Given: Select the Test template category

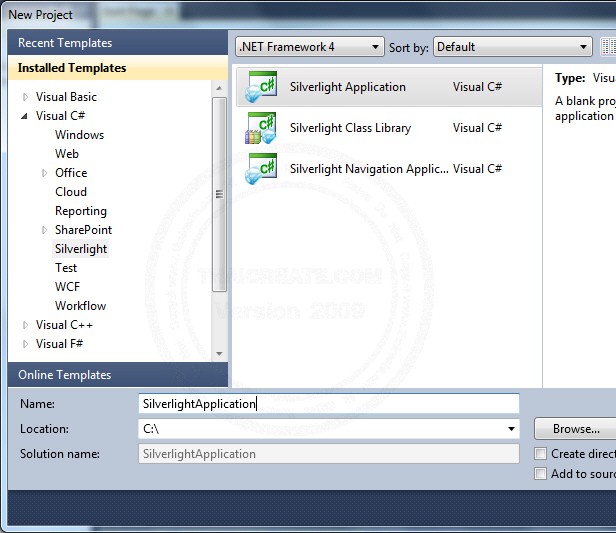Looking at the screenshot, I should (66, 268).
